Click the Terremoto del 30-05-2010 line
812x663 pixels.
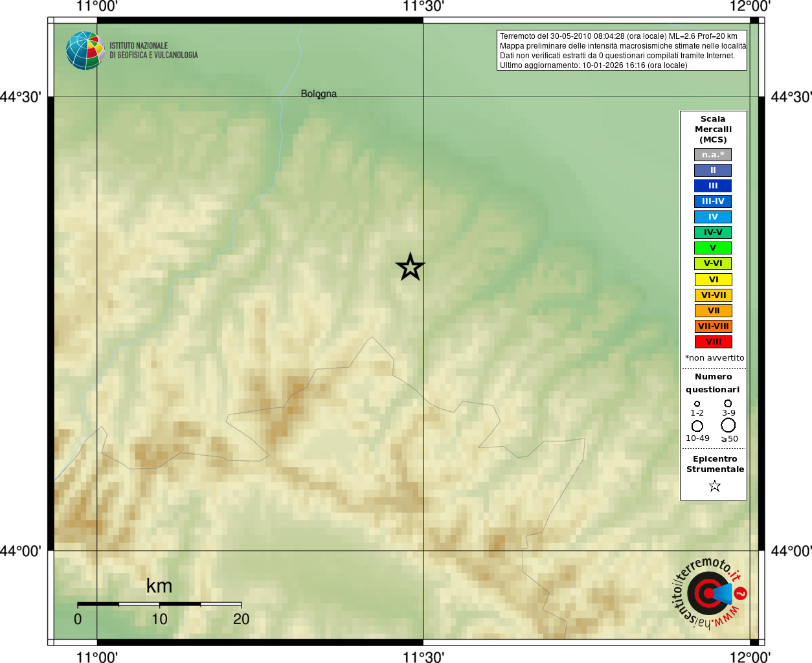[618, 36]
